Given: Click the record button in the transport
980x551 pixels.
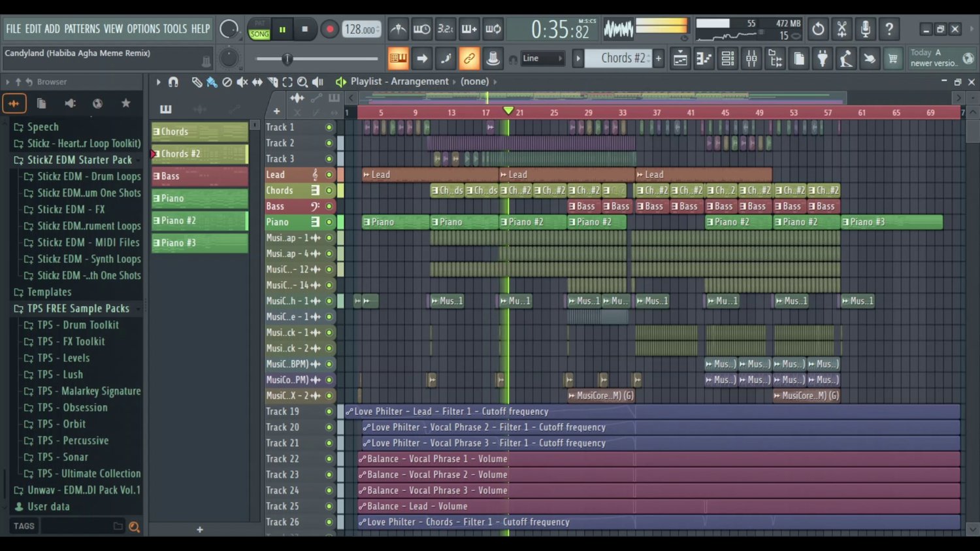Looking at the screenshot, I should point(329,29).
